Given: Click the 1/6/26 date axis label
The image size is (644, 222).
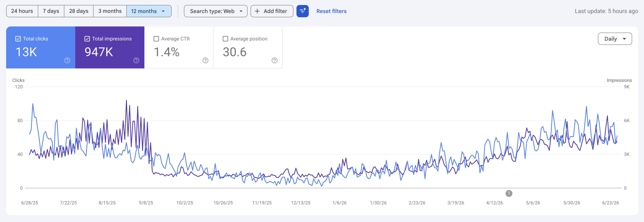Looking at the screenshot, I should point(339,203).
